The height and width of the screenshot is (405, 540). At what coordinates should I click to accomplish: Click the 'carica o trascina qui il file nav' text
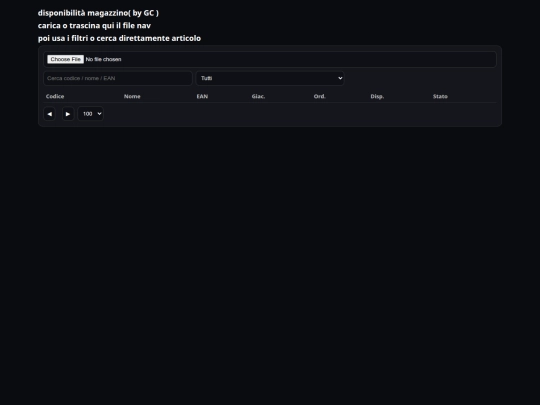[94, 26]
